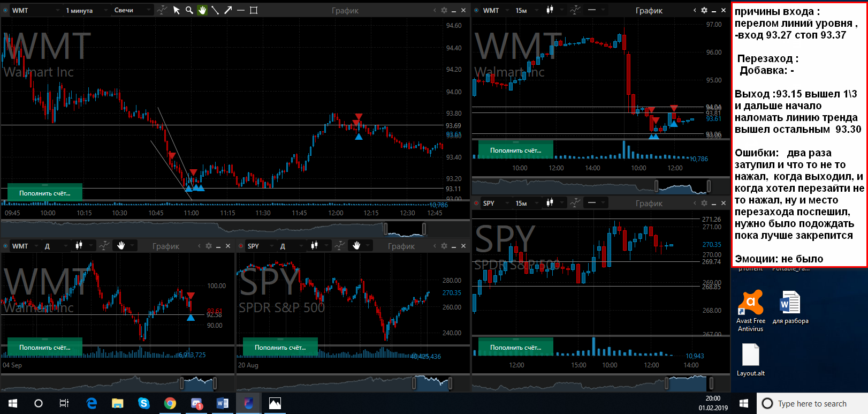Open settings gear of SPY daily chart
Viewport: 868px width, 414px height.
(x=444, y=246)
